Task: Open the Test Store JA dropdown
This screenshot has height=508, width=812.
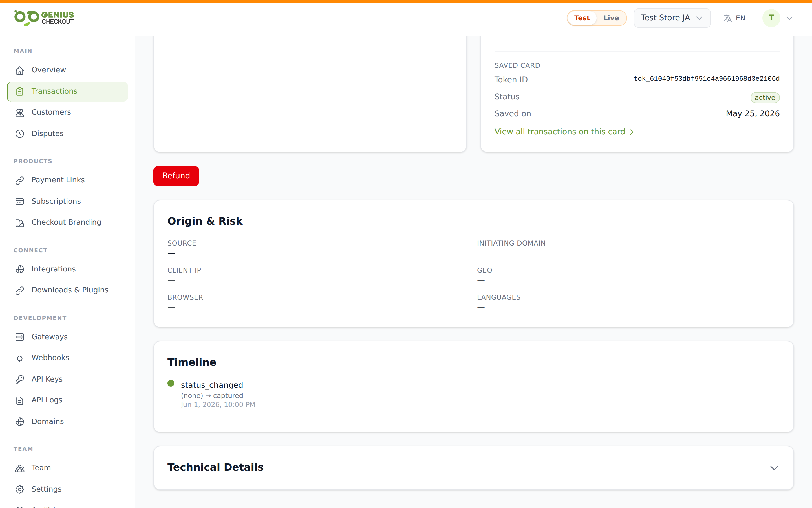Action: [x=672, y=18]
